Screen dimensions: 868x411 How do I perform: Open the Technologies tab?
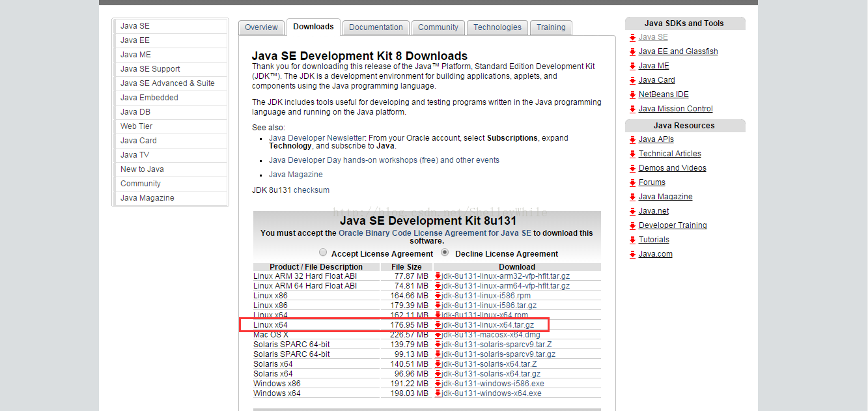tap(497, 27)
